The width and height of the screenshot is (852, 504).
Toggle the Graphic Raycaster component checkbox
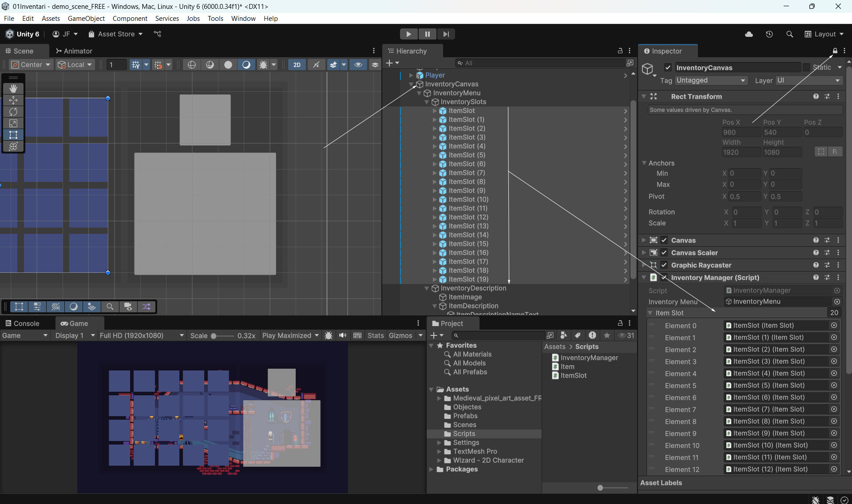click(x=664, y=265)
